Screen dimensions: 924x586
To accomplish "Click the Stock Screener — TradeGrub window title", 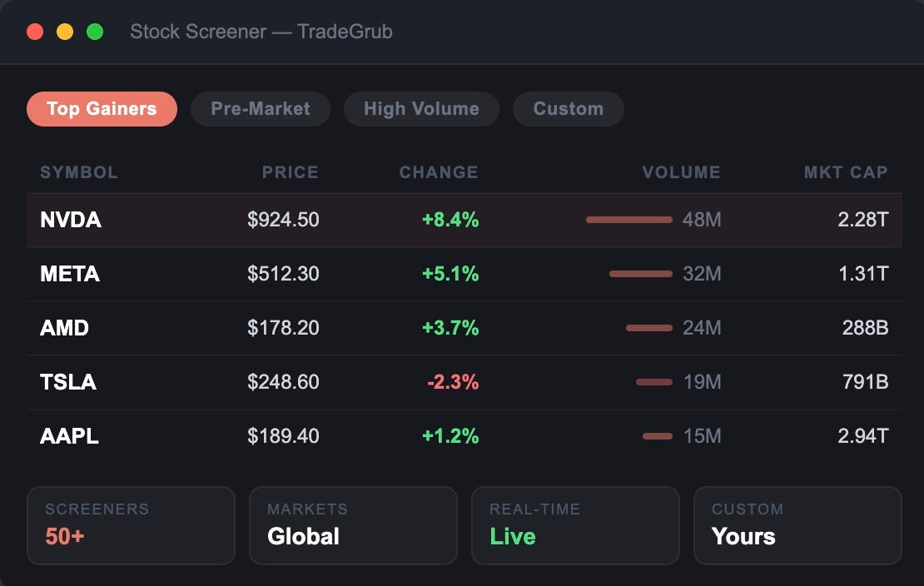I will (x=261, y=32).
